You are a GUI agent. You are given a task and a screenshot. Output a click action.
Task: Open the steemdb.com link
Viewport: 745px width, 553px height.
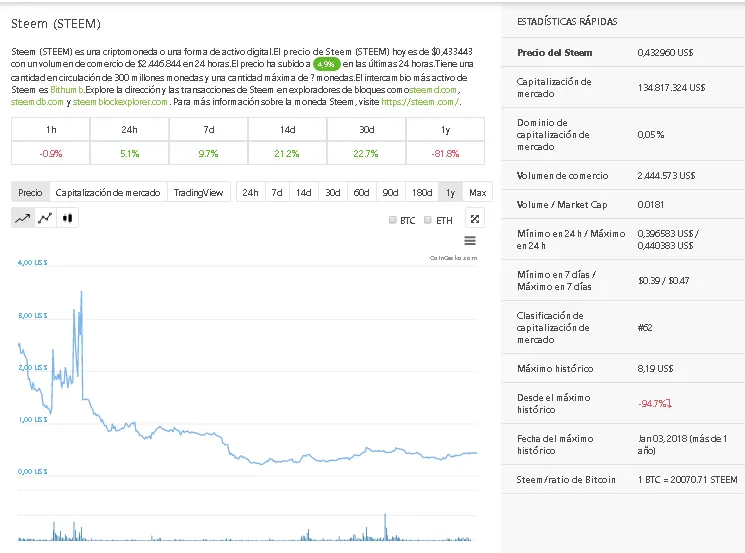pos(37,102)
